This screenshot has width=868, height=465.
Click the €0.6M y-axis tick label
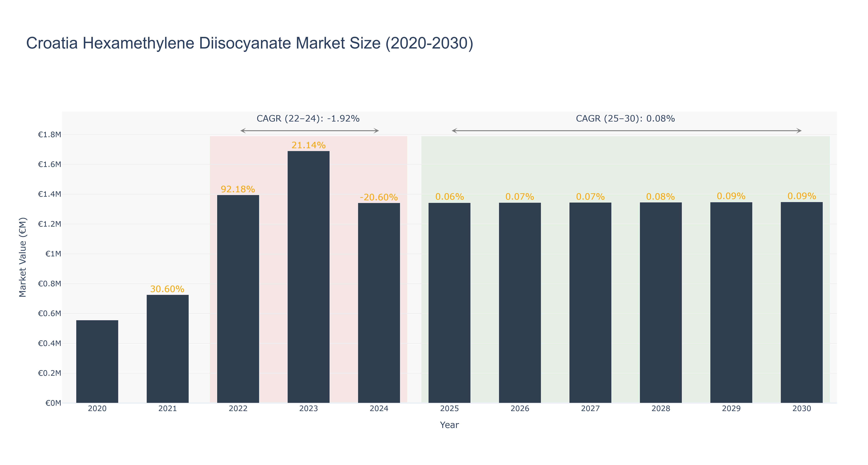click(x=50, y=314)
